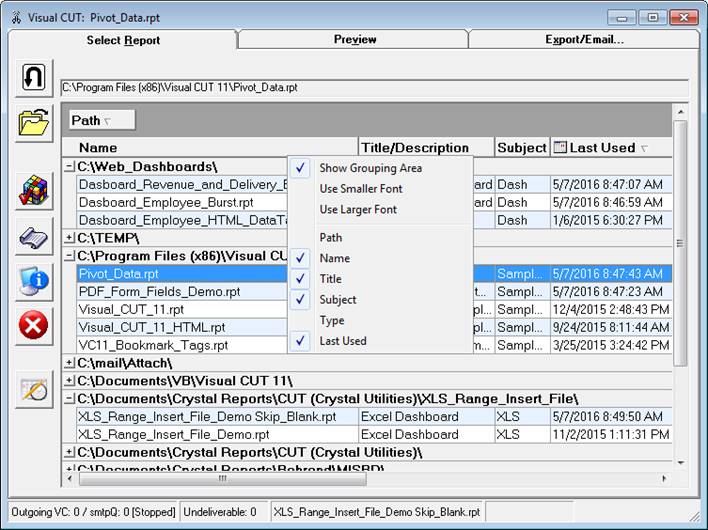Click the 12/4/2015 2:48:43 PM date cell
708x530 pixels.
pos(611,310)
